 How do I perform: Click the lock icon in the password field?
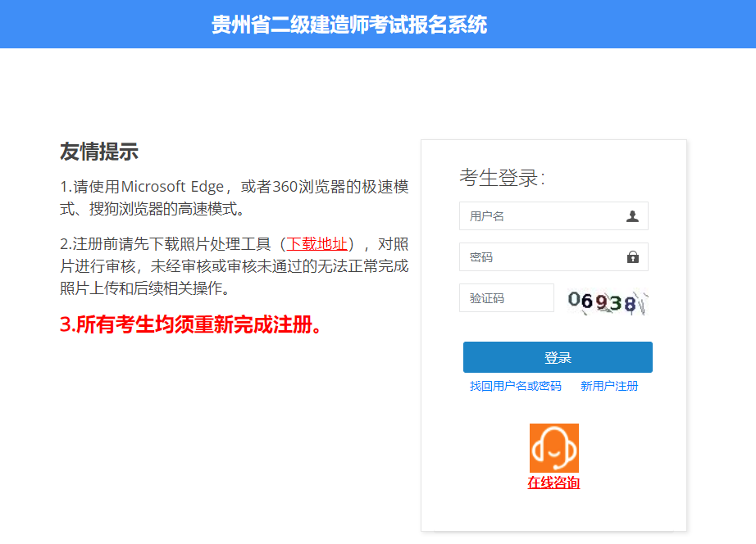click(632, 256)
